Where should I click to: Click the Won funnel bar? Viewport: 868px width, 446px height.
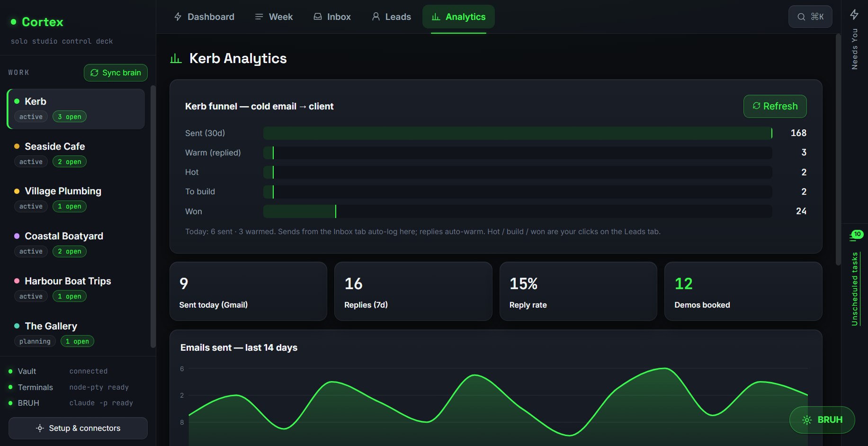[518, 211]
